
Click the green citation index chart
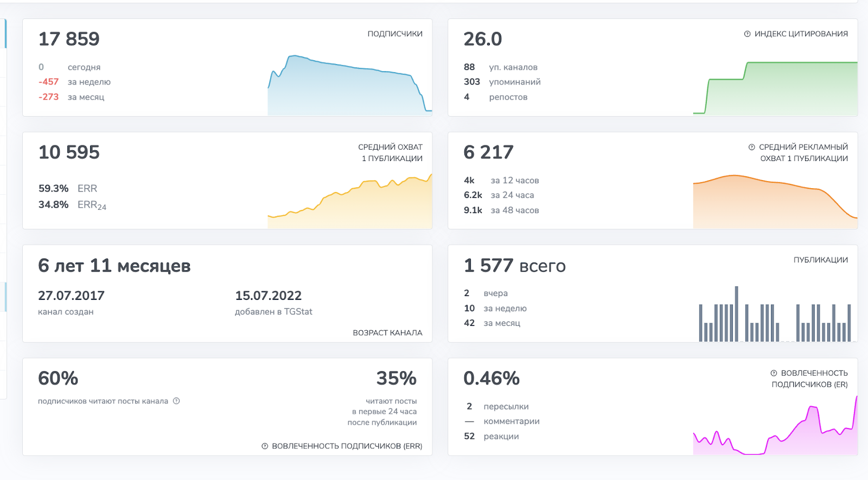pos(775,88)
